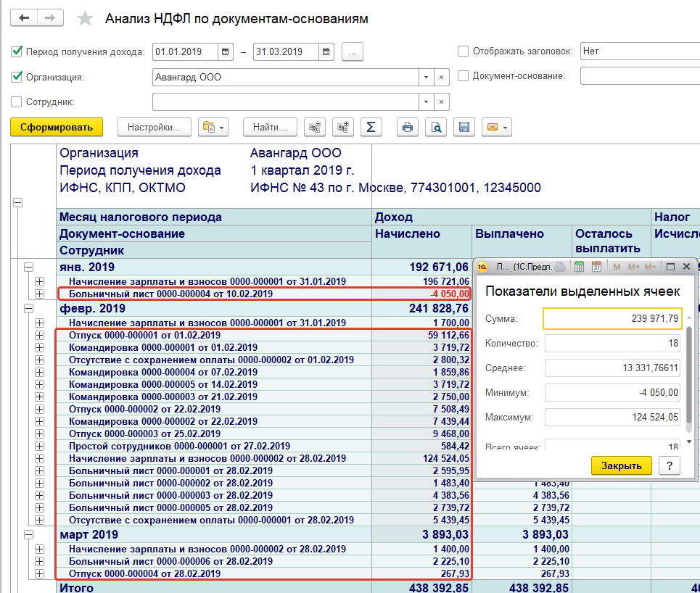This screenshot has width=700, height=593.
Task: Click the expand all groups icon
Action: (343, 127)
